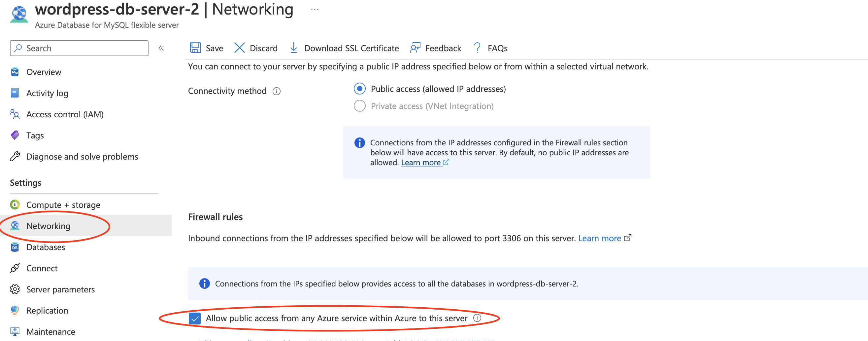Uncheck Allow public access from Azure services
The width and height of the screenshot is (868, 341).
point(195,318)
